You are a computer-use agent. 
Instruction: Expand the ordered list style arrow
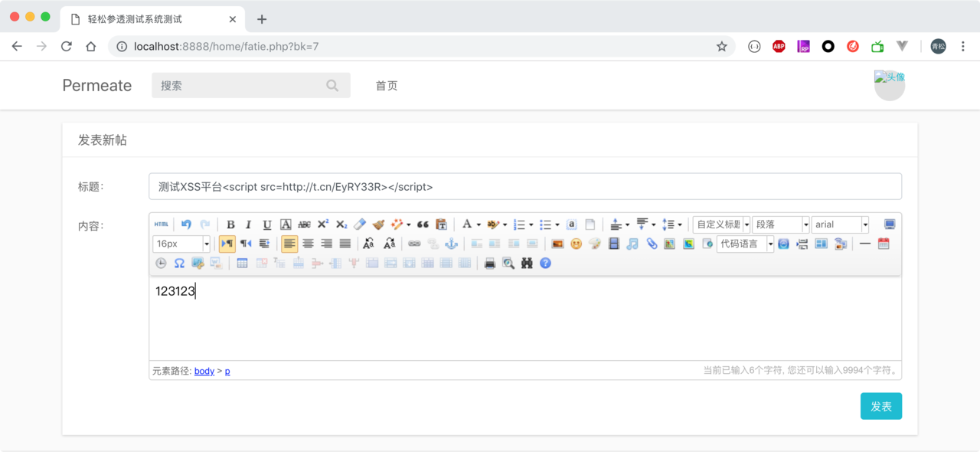click(531, 225)
